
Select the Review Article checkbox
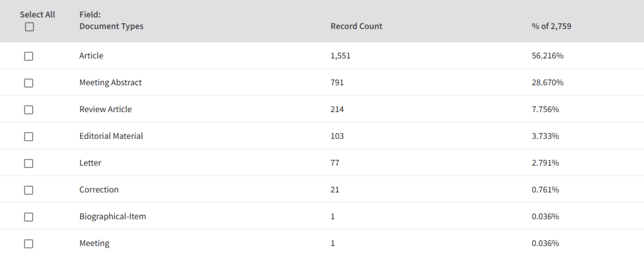coord(29,110)
